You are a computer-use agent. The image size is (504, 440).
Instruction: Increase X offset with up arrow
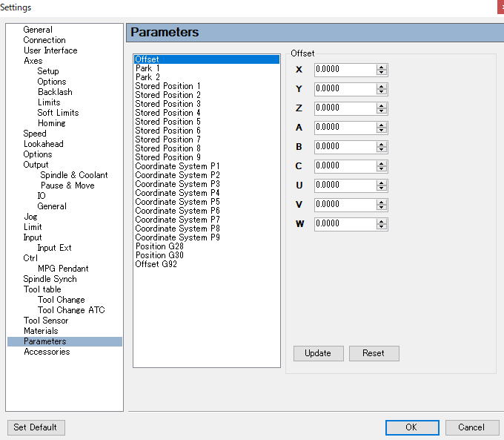tap(382, 67)
